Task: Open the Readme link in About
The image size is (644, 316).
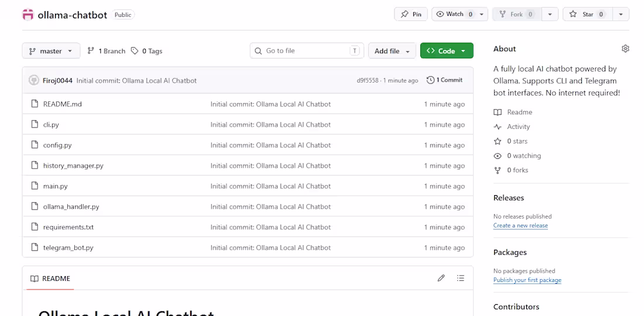Action: tap(519, 113)
